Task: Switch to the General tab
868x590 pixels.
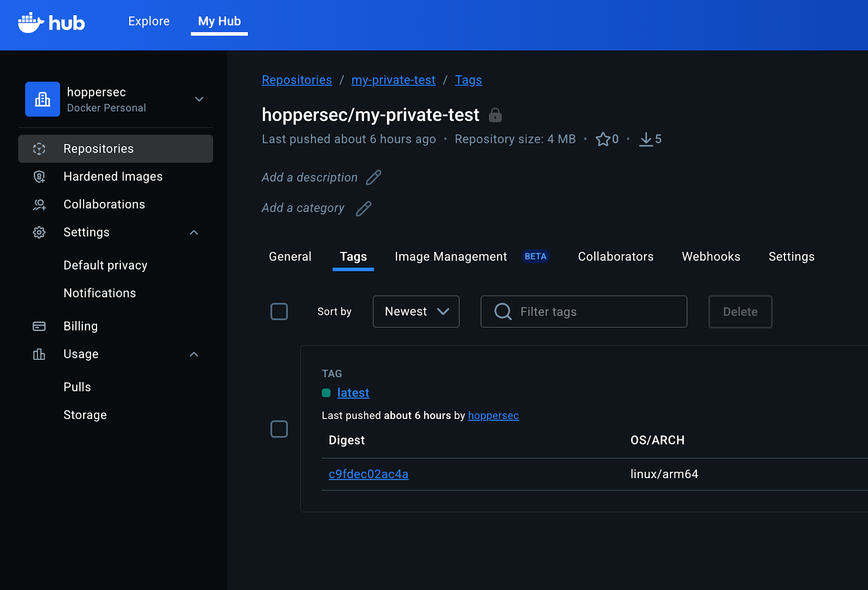Action: (290, 257)
